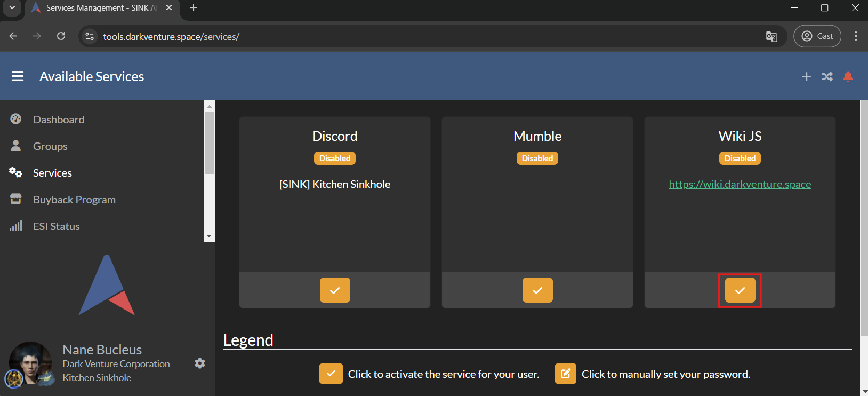Activate the Discord service

pos(335,290)
